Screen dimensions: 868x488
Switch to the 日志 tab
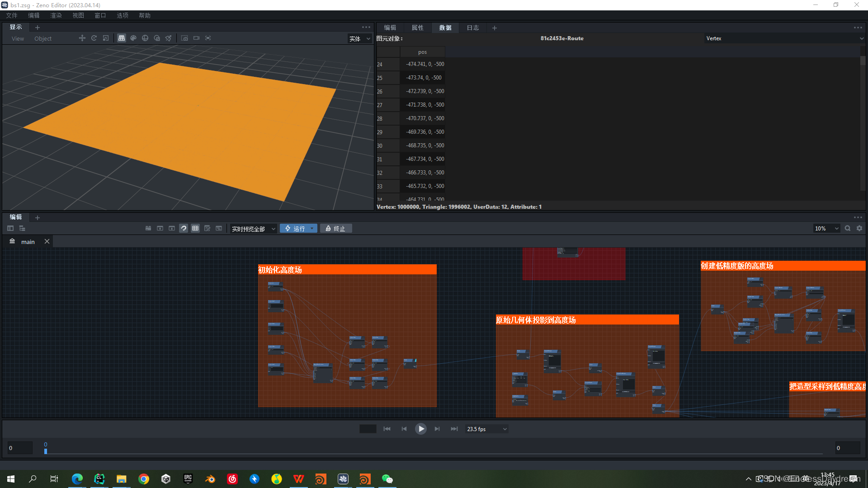pyautogui.click(x=473, y=28)
